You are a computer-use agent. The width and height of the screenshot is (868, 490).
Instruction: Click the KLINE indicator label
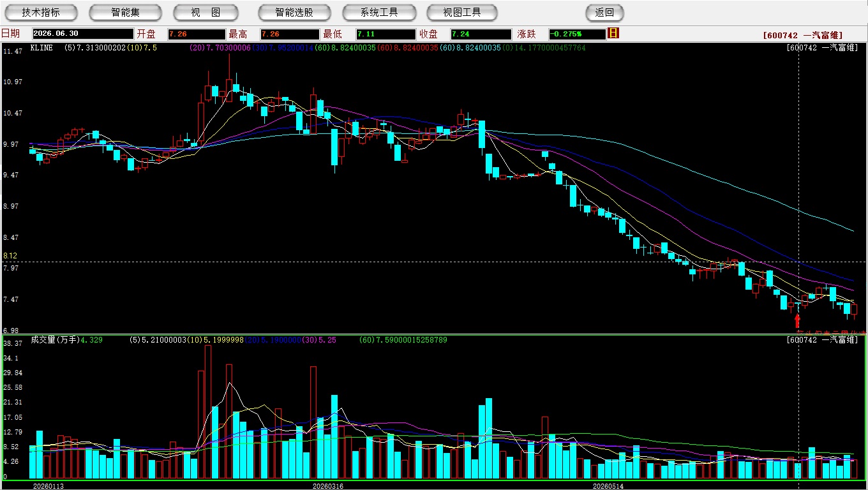(43, 48)
